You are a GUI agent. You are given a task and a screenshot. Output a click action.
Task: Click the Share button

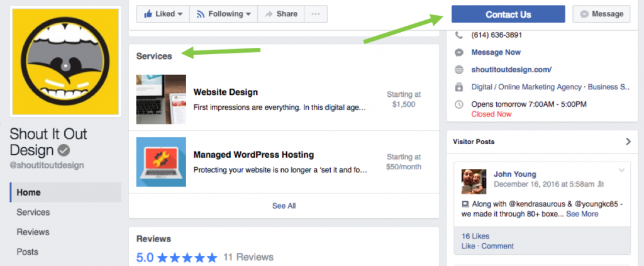pyautogui.click(x=281, y=14)
